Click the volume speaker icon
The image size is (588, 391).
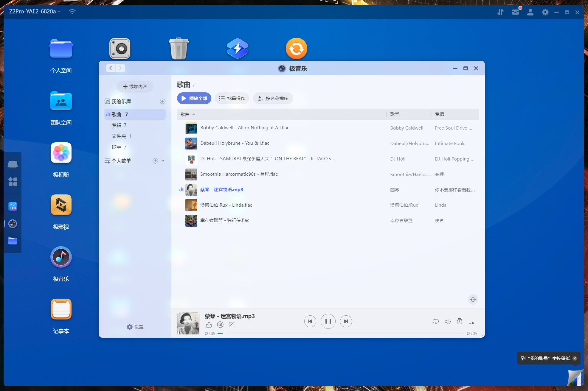point(447,321)
